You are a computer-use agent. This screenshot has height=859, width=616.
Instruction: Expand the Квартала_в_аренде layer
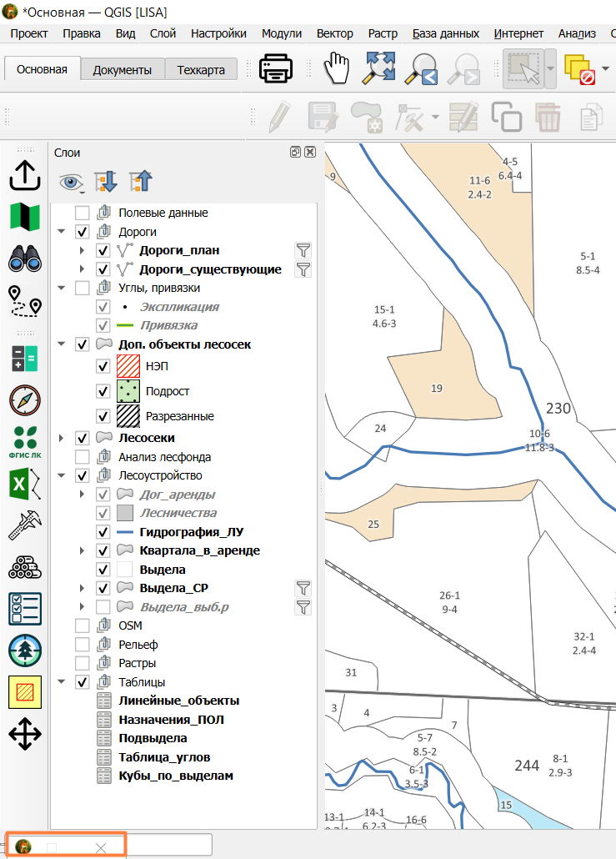point(83,550)
